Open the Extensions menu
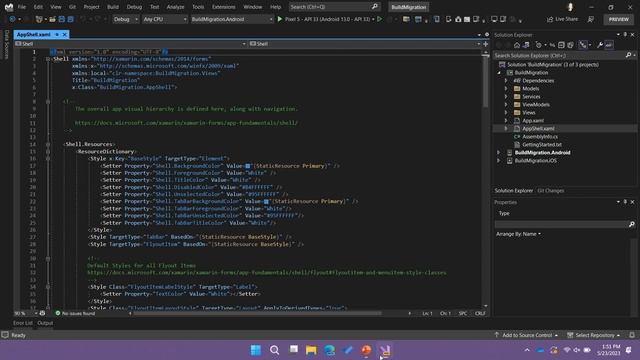The image size is (640, 360). coord(223,7)
